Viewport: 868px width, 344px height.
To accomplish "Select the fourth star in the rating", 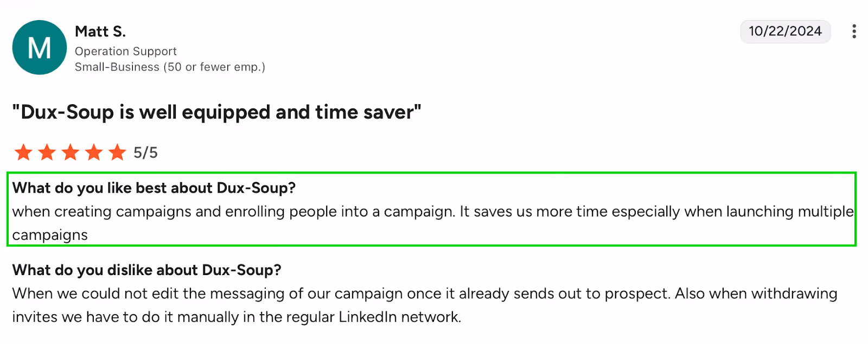I will pyautogui.click(x=93, y=152).
